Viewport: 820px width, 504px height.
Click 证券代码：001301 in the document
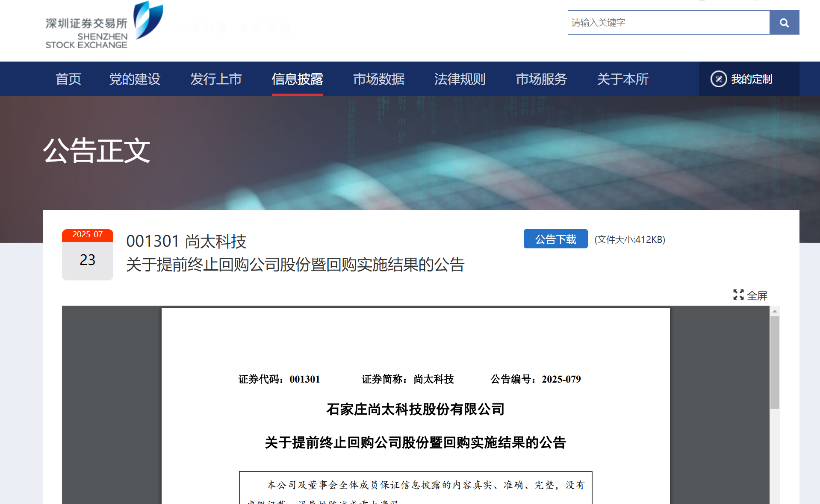tap(279, 379)
